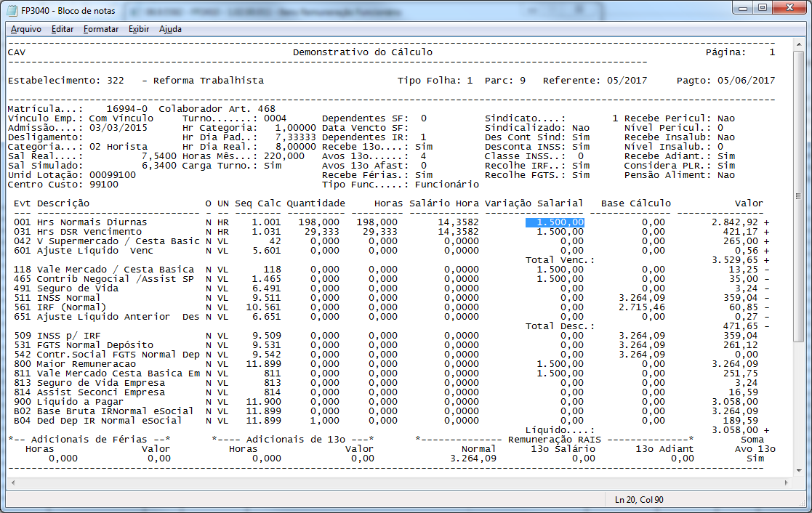The width and height of the screenshot is (812, 513).
Task: Click 'Contrib Negocial /Assist SP' row
Action: tap(115, 279)
